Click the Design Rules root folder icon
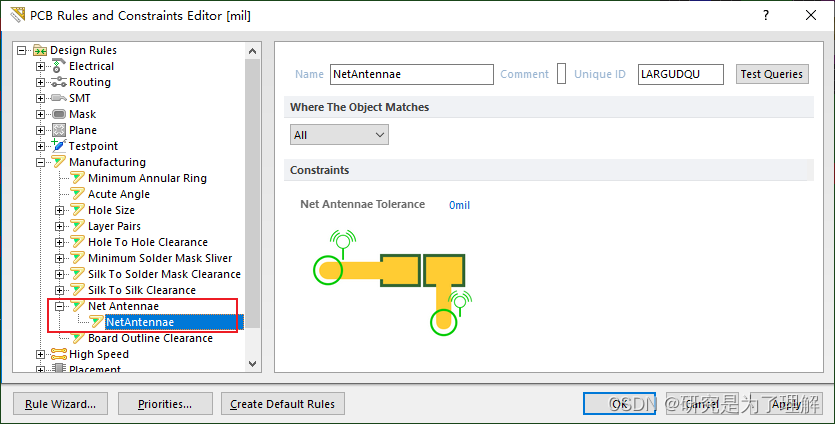Viewport: 835px width, 424px height. (x=40, y=50)
